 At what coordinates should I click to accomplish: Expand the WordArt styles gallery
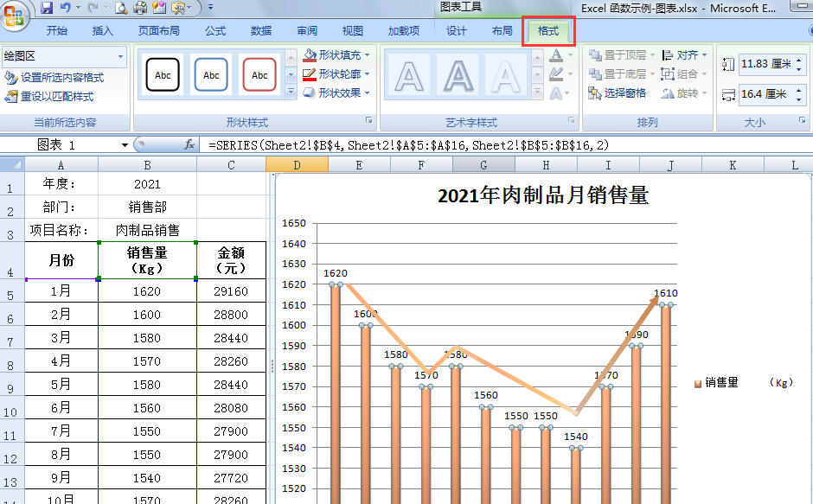click(538, 93)
